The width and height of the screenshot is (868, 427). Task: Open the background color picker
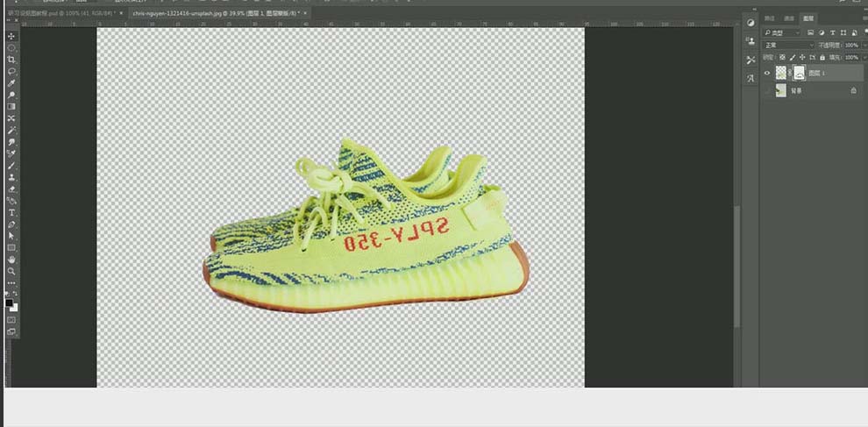[x=15, y=309]
